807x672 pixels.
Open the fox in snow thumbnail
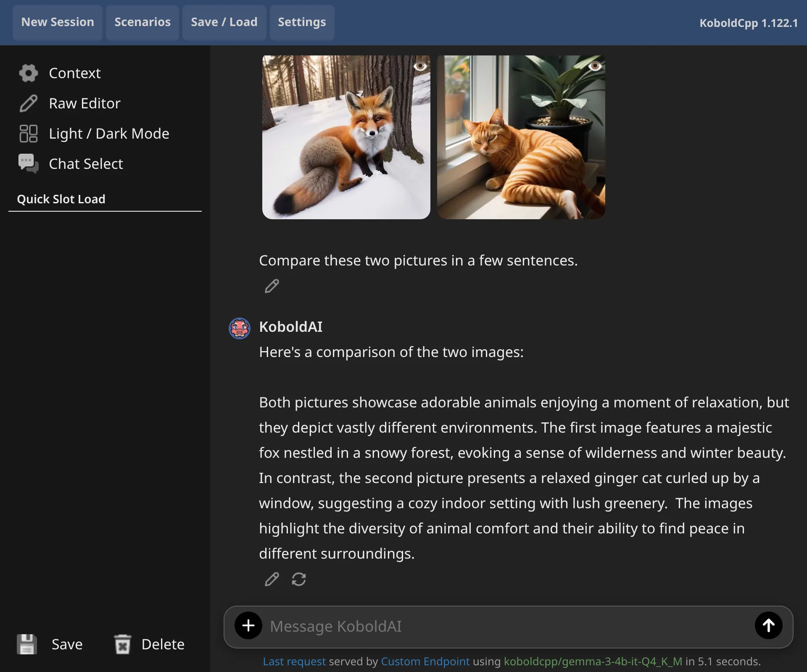[346, 137]
